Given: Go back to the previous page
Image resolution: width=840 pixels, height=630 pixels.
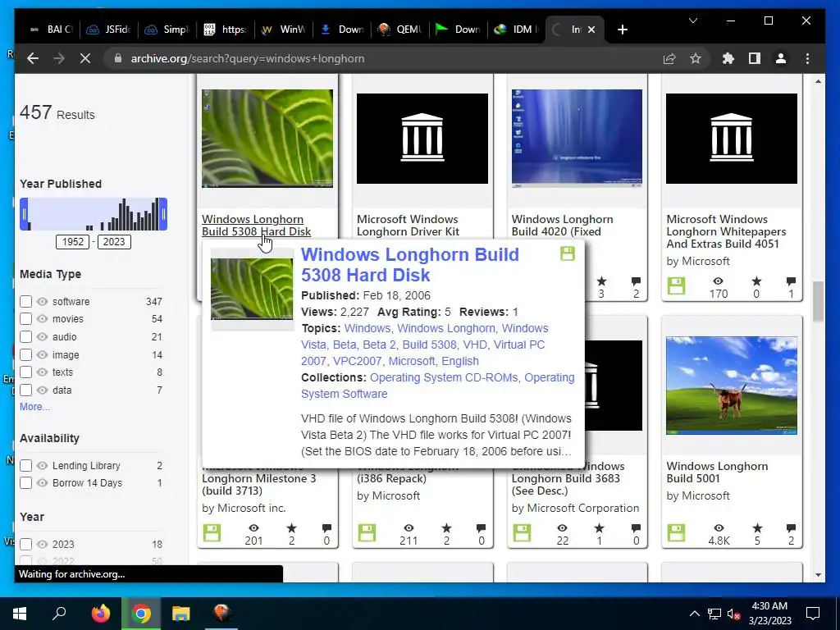Looking at the screenshot, I should pos(33,58).
